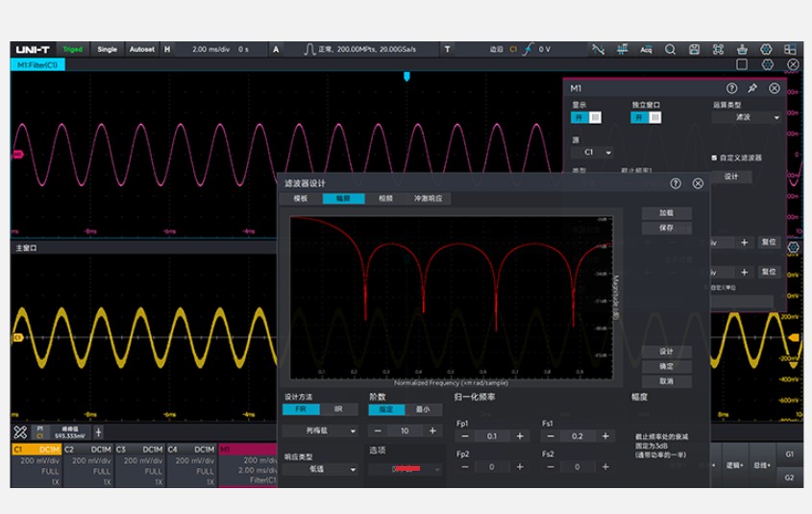Image resolution: width=812 pixels, height=514 pixels.
Task: Toggle the M1 display on/off switch
Action: [x=586, y=117]
